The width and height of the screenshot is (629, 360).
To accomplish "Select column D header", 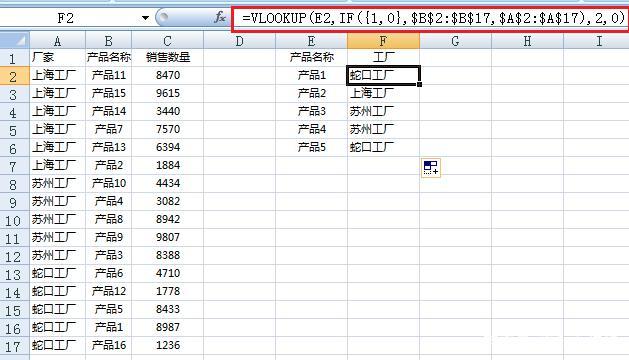I will pos(239,41).
